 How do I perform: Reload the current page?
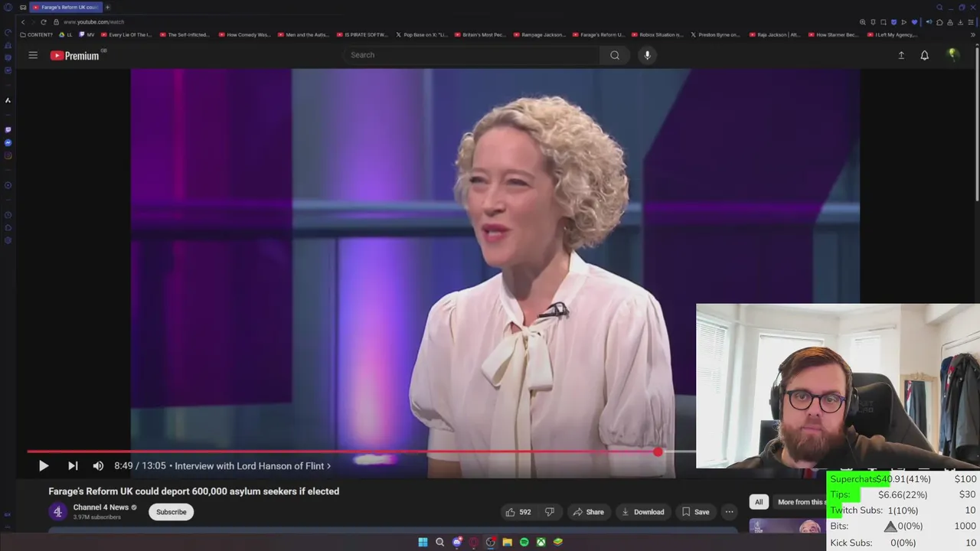44,22
